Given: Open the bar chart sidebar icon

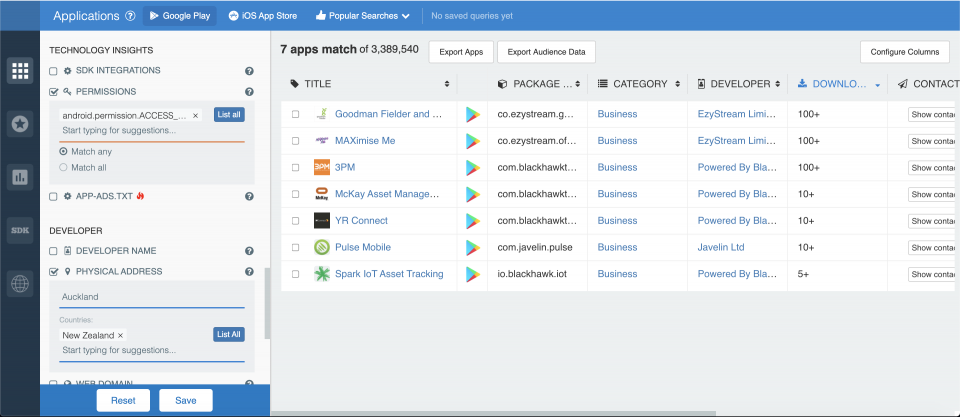Looking at the screenshot, I should click(x=20, y=177).
